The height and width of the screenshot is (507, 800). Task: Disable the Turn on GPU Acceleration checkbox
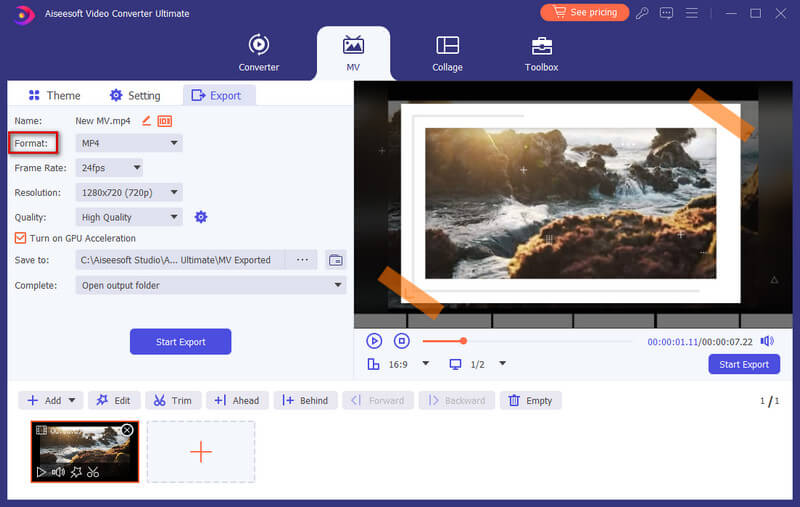point(20,238)
